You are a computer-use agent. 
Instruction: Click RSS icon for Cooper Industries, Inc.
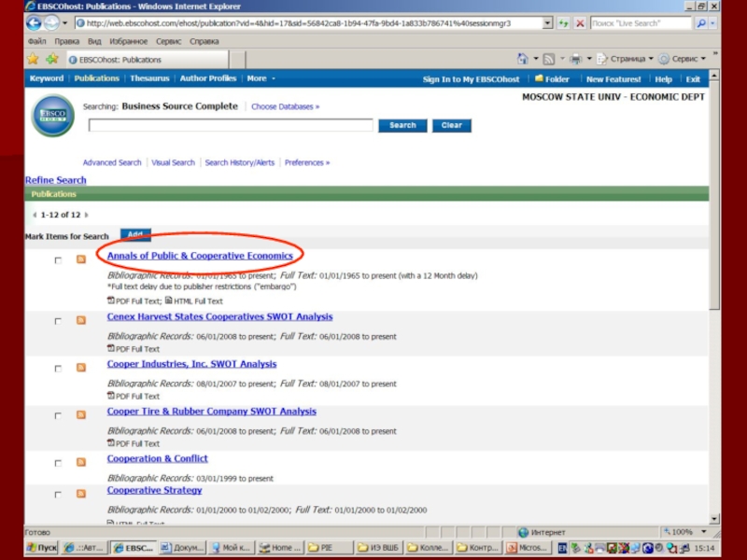click(81, 367)
